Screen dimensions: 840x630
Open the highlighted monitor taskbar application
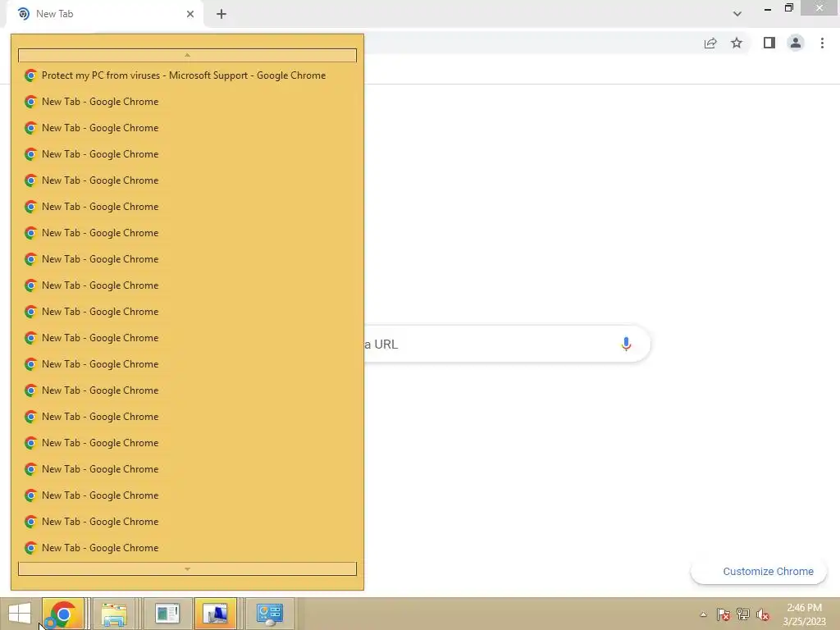pos(216,614)
